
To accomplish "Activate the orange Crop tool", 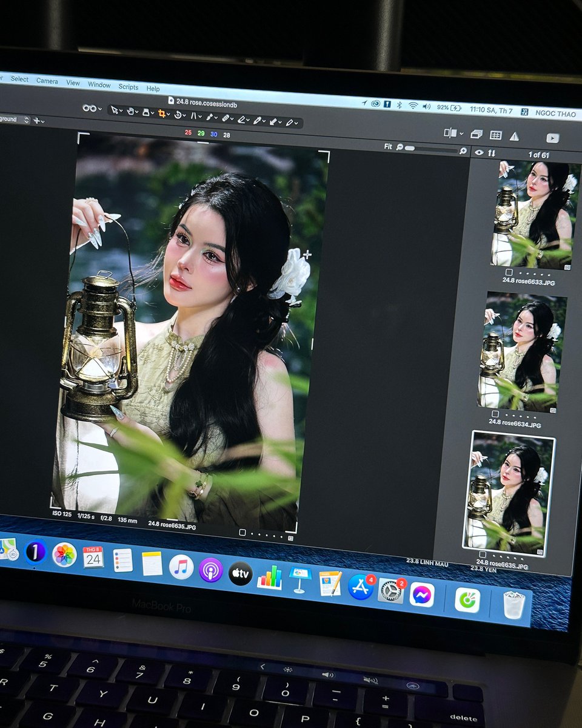I will click(x=161, y=113).
